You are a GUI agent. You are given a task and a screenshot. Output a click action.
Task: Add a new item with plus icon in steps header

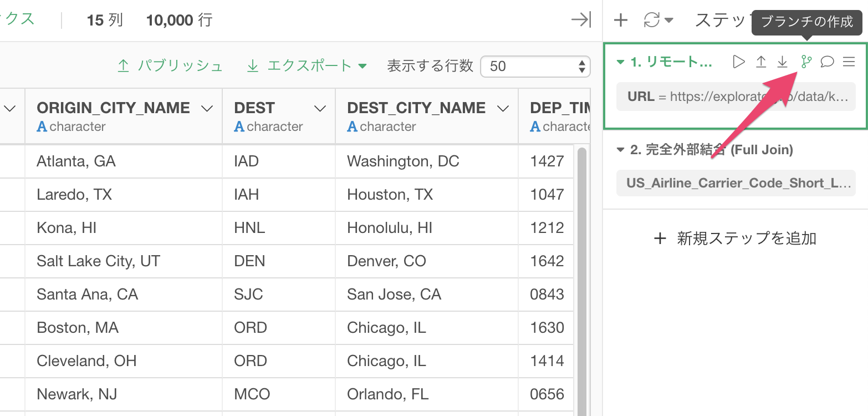click(x=621, y=21)
